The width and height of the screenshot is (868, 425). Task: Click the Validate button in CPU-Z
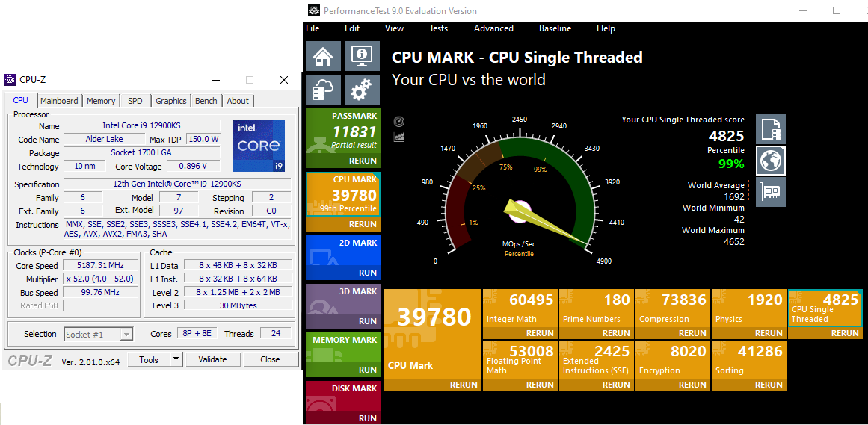tap(212, 360)
